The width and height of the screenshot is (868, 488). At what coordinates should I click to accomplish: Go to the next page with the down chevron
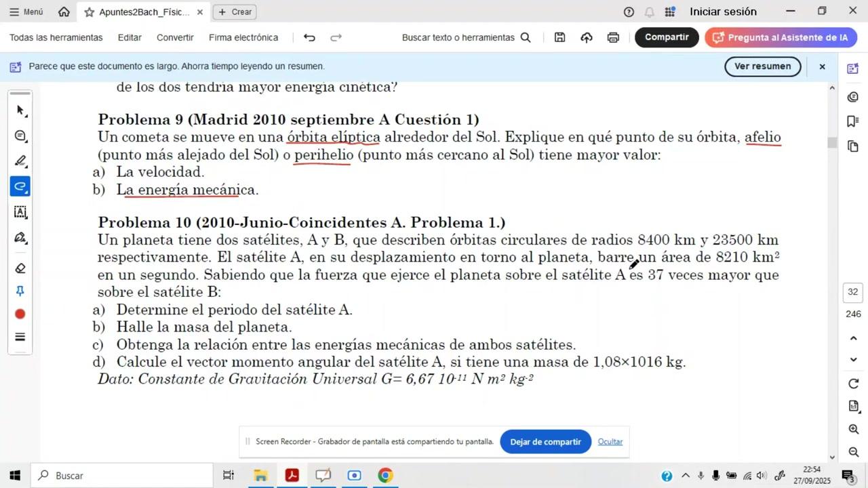coord(854,359)
